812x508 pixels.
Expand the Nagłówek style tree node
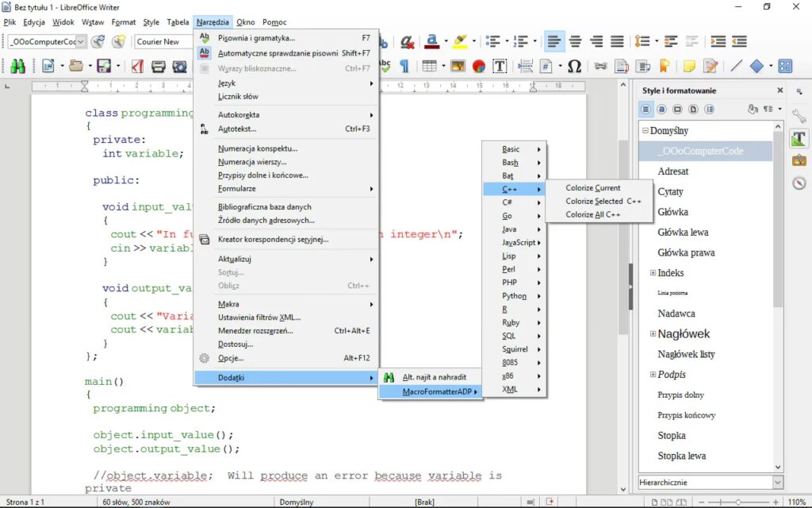pyautogui.click(x=653, y=334)
